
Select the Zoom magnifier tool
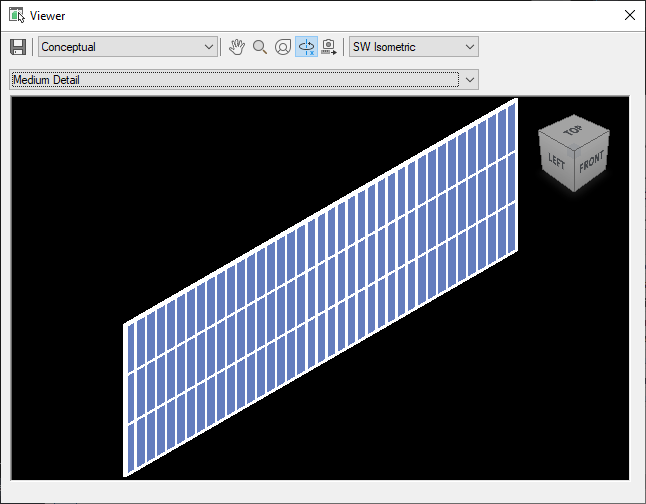point(260,47)
